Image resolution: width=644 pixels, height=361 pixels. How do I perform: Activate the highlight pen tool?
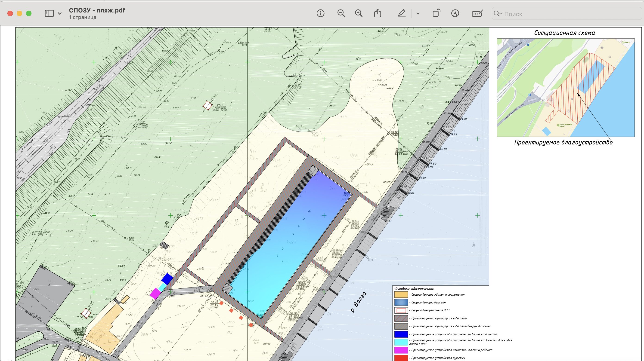pos(402,13)
